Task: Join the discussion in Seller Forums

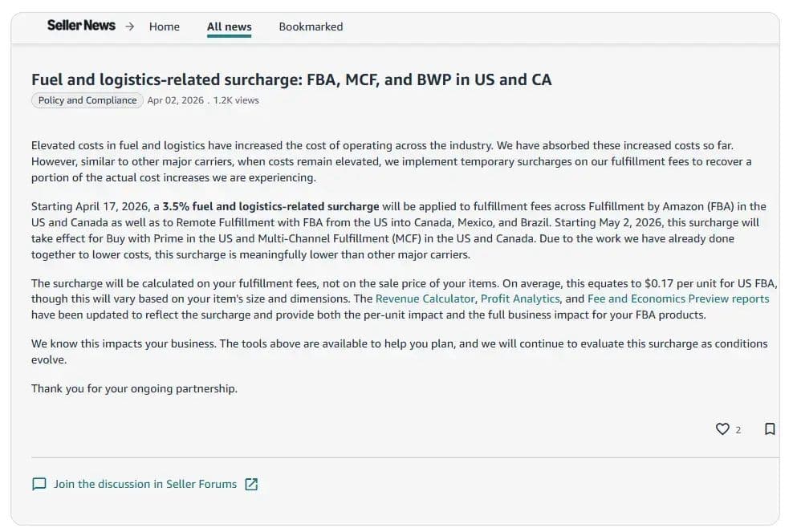Action: coord(144,484)
